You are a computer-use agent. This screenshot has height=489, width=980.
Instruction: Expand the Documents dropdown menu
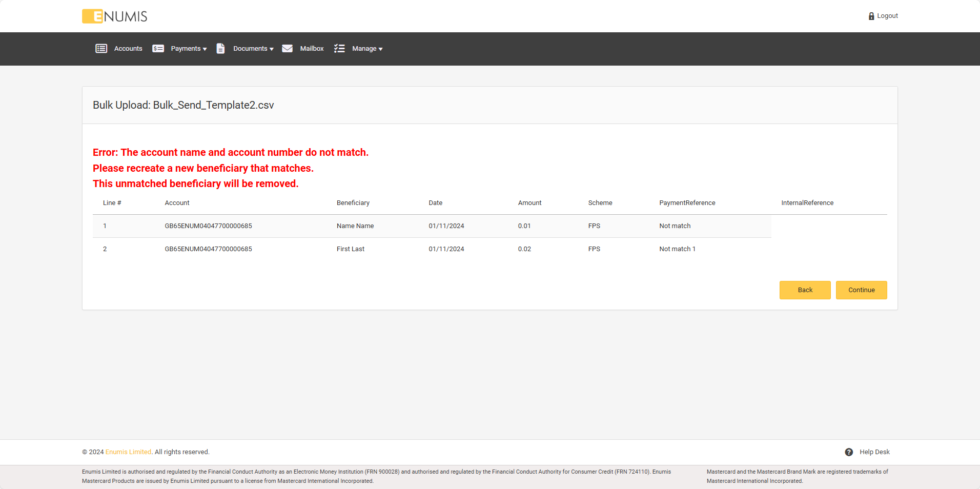click(253, 49)
